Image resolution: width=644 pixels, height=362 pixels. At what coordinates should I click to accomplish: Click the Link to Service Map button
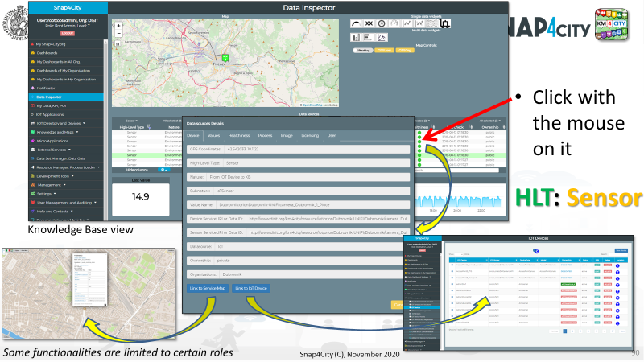[206, 288]
